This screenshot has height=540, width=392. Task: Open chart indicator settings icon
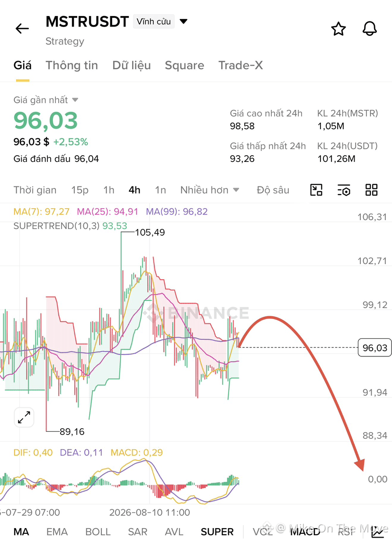(344, 190)
